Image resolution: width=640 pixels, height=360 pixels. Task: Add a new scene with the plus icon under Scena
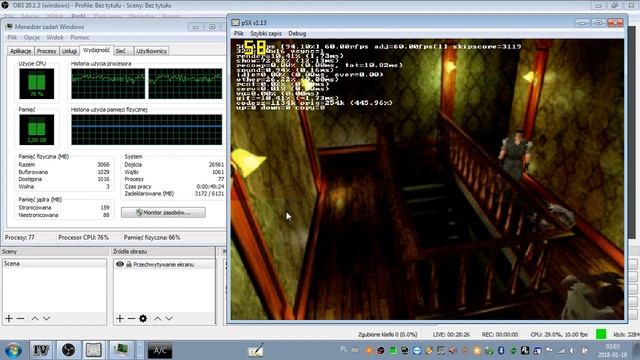point(9,318)
